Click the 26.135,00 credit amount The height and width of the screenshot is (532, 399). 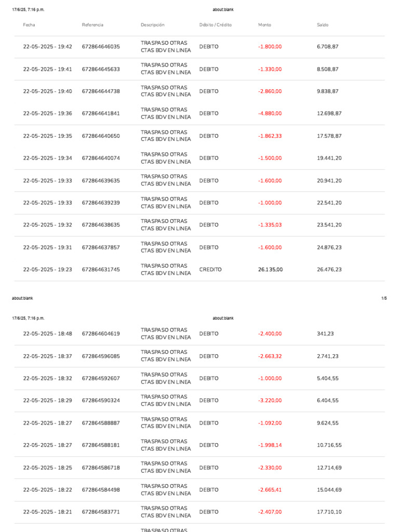(x=270, y=270)
